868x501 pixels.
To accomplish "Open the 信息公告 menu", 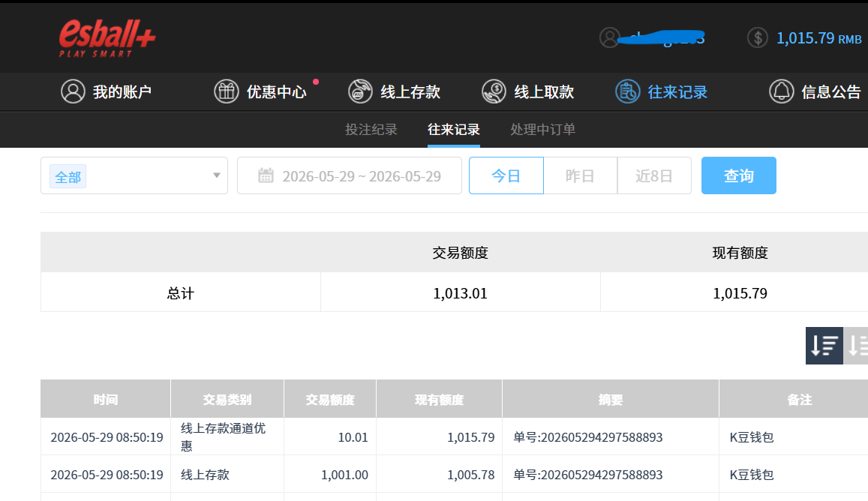I will (x=815, y=91).
